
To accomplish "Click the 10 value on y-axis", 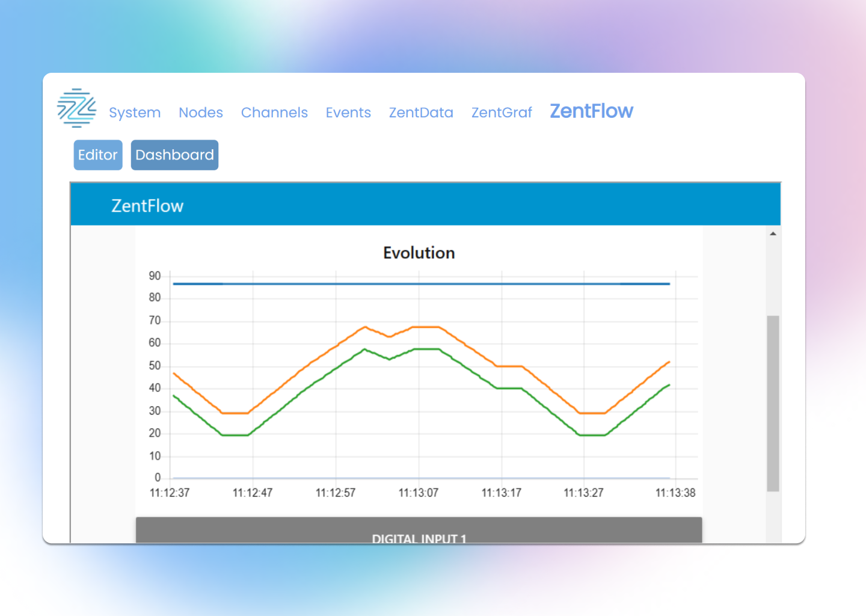I will pyautogui.click(x=155, y=456).
